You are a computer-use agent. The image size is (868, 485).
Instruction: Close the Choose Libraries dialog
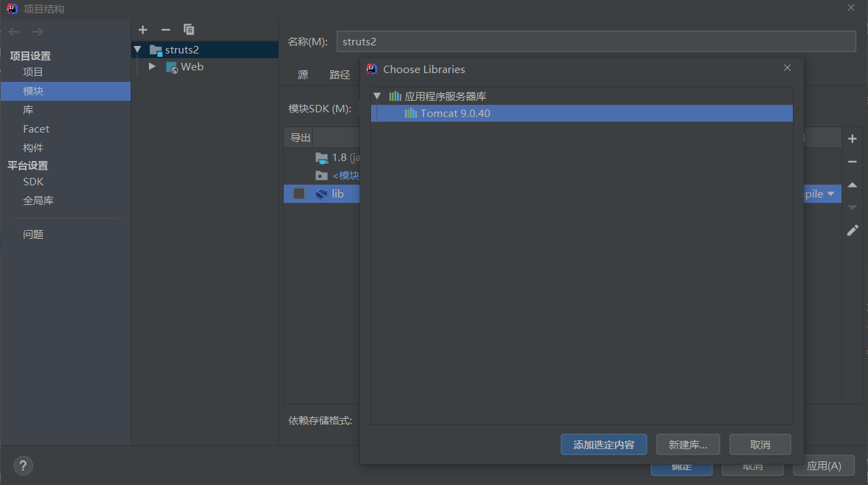click(x=787, y=68)
